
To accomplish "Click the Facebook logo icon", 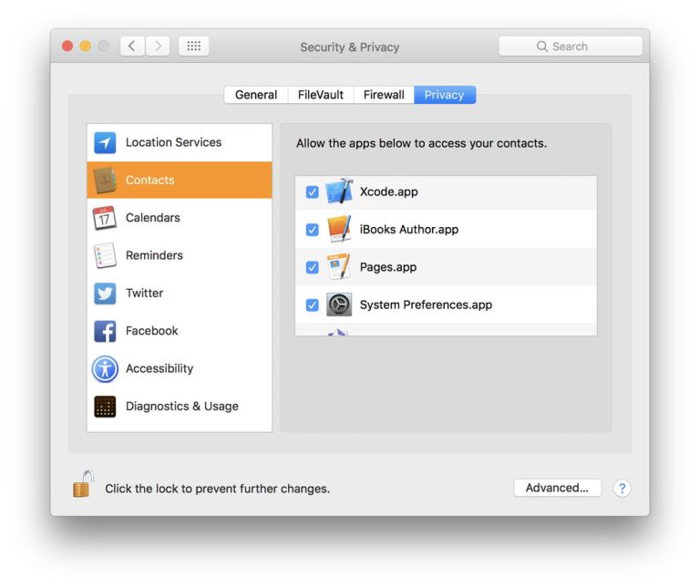I will pyautogui.click(x=105, y=331).
